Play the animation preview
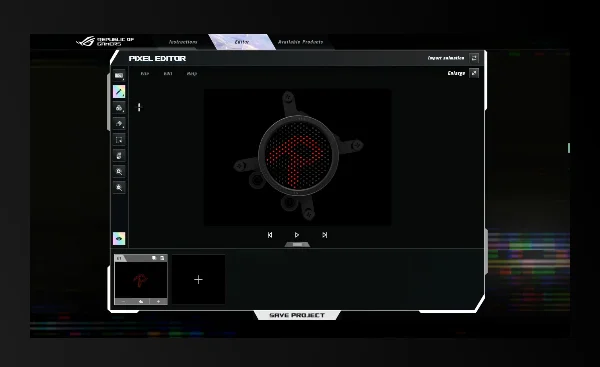 pyautogui.click(x=297, y=235)
